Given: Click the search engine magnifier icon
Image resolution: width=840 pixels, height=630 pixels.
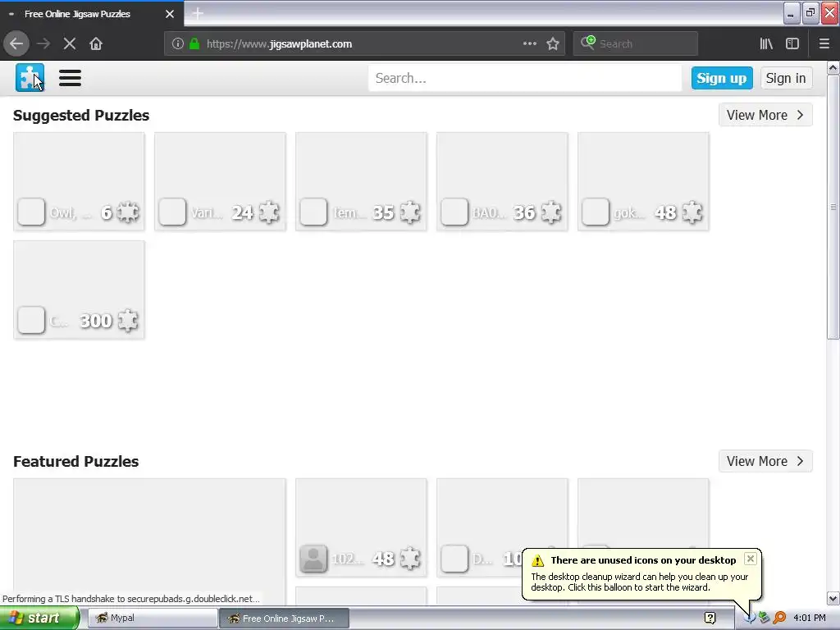Looking at the screenshot, I should pos(587,43).
